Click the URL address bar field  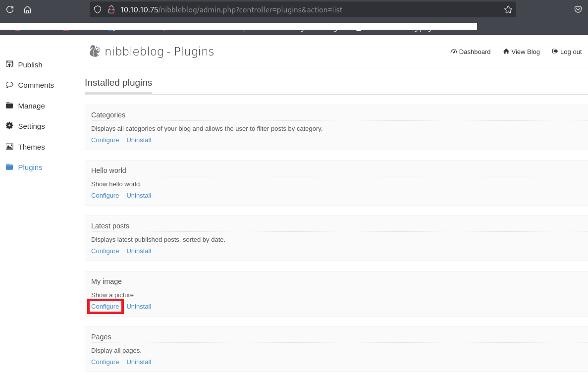(297, 9)
